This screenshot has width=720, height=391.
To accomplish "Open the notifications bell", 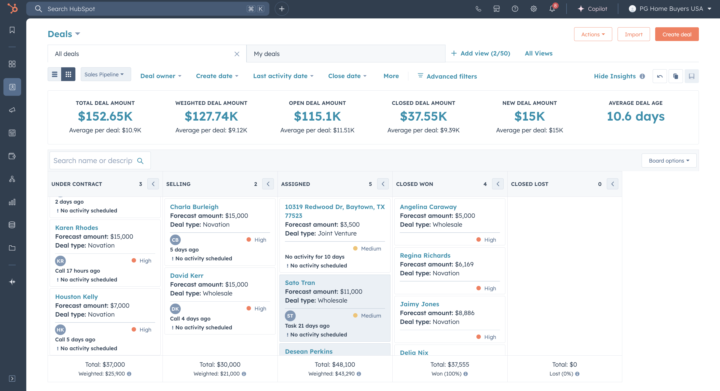I will (x=552, y=9).
